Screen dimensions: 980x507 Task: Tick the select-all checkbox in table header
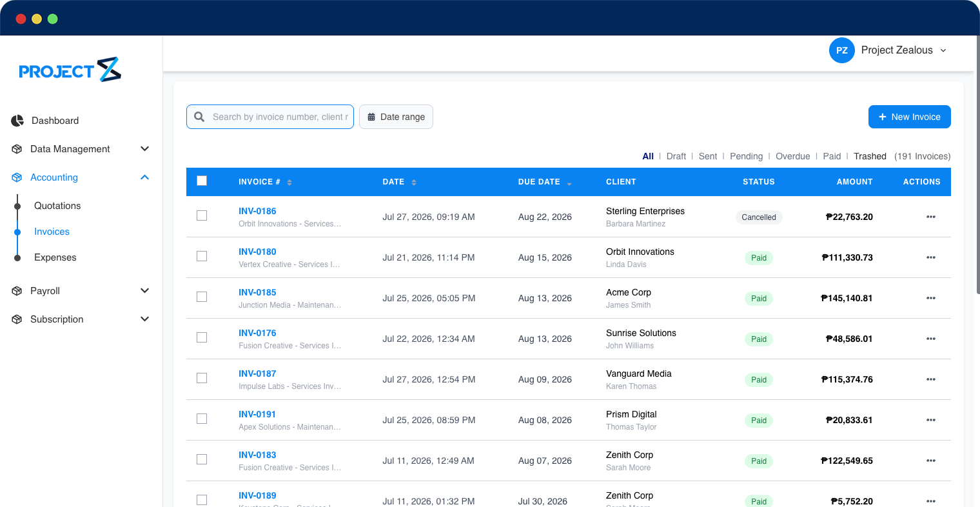tap(202, 181)
